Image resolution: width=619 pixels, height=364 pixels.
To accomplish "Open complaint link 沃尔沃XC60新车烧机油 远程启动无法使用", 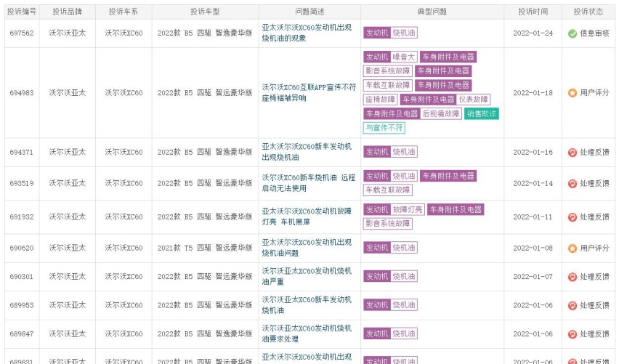I will tap(309, 183).
